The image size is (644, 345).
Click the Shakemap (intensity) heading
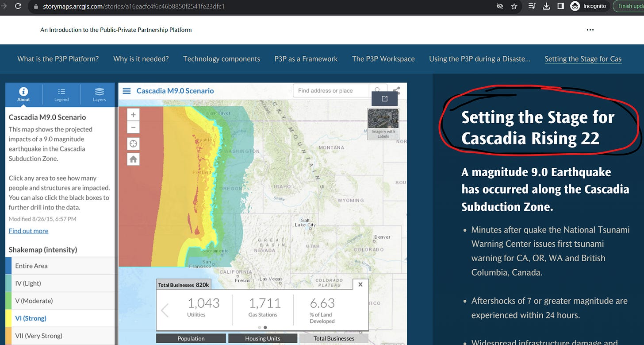(43, 250)
